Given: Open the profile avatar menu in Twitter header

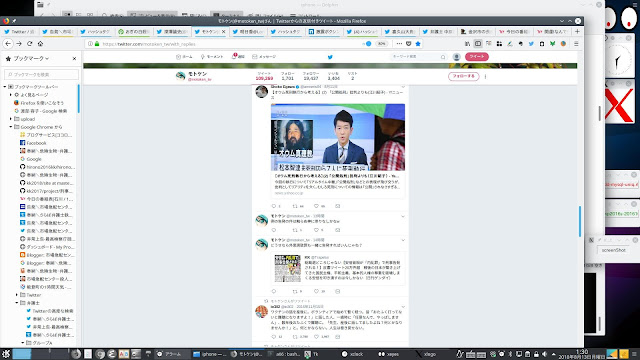Looking at the screenshot, I should click(456, 57).
